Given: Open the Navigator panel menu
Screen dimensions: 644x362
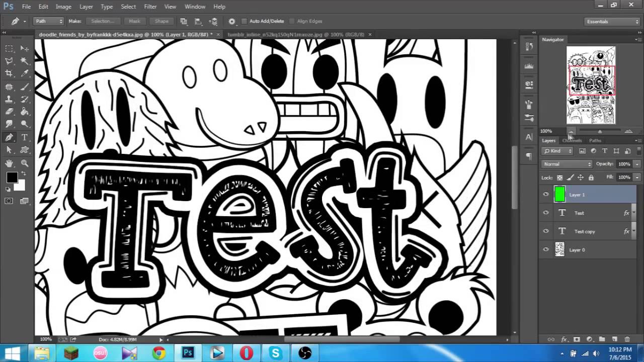Looking at the screenshot, I should point(638,39).
